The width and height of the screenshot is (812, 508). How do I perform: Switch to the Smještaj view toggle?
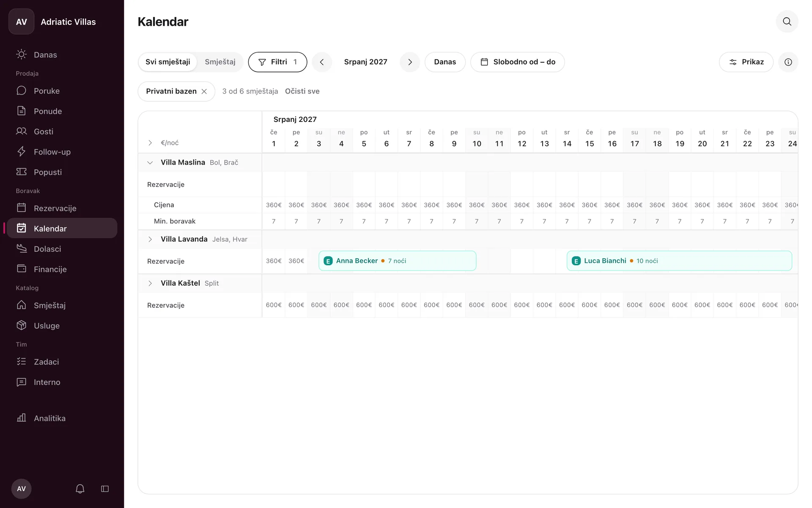[x=220, y=62]
